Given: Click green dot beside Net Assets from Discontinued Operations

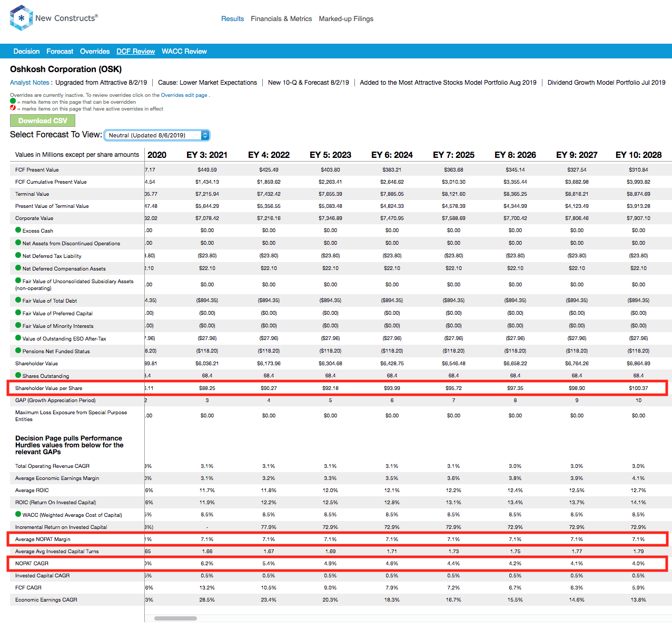Looking at the screenshot, I should [18, 243].
